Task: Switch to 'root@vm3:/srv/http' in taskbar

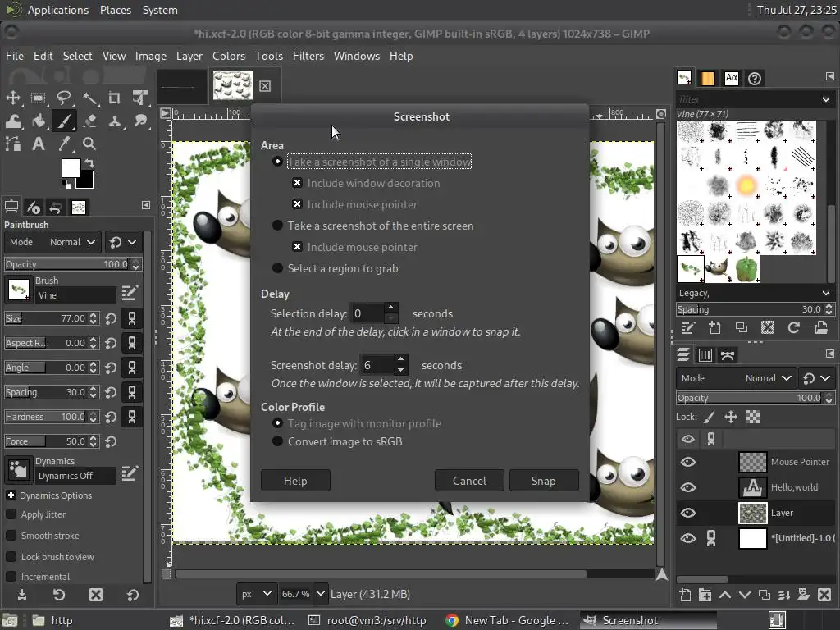Action: pos(367,620)
